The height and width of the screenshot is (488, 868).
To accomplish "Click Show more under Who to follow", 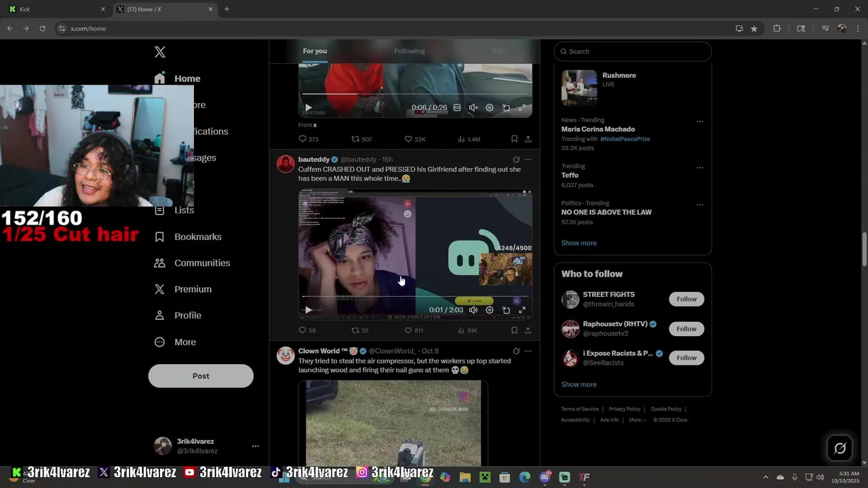I will coord(578,384).
